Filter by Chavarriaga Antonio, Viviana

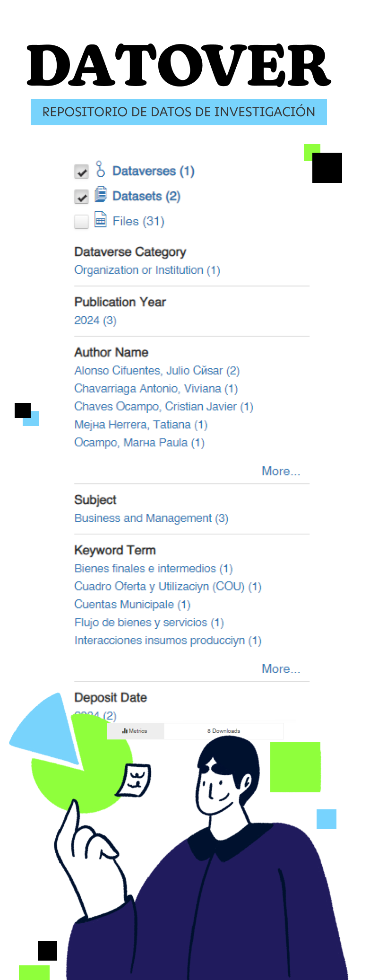pyautogui.click(x=156, y=389)
